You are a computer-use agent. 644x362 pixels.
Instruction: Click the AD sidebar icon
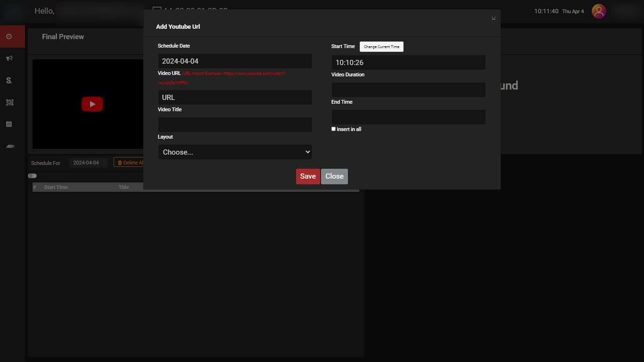10,146
